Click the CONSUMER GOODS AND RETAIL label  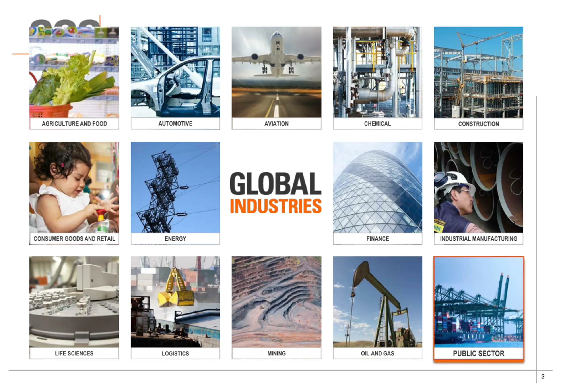74,239
